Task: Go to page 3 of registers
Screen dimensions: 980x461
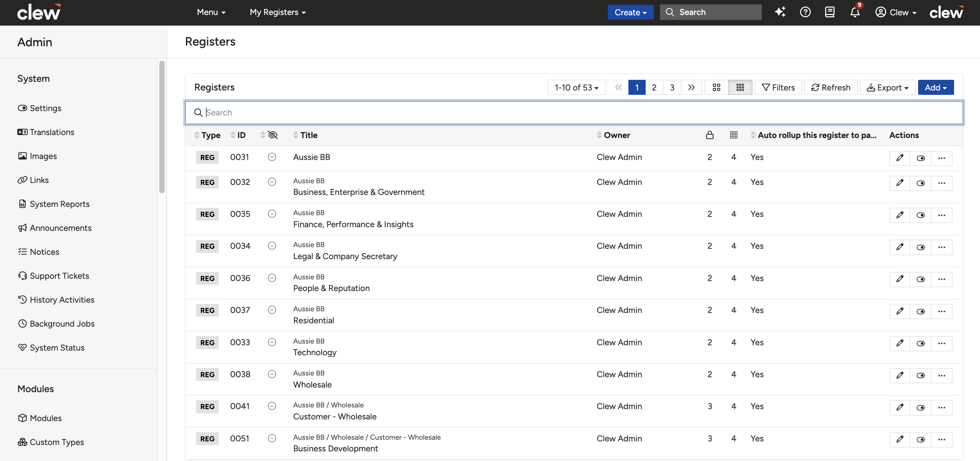Action: (x=672, y=87)
